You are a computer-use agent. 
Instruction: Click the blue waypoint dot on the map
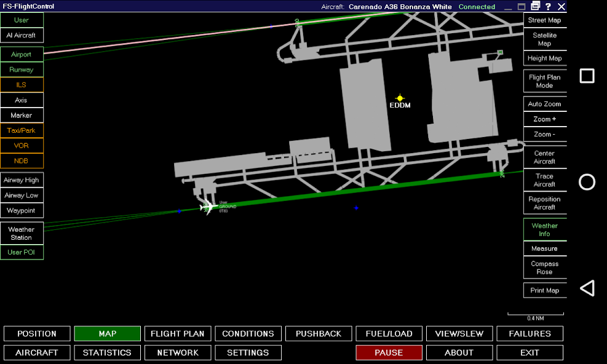click(356, 208)
